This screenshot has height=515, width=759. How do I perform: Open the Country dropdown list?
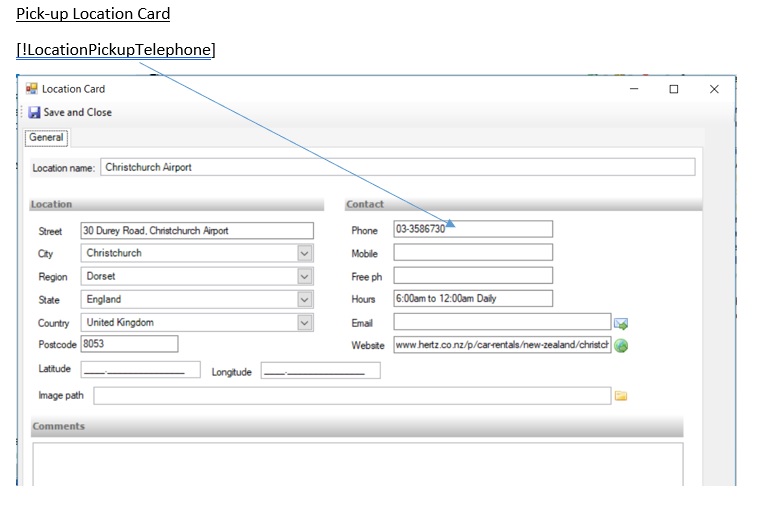click(305, 323)
